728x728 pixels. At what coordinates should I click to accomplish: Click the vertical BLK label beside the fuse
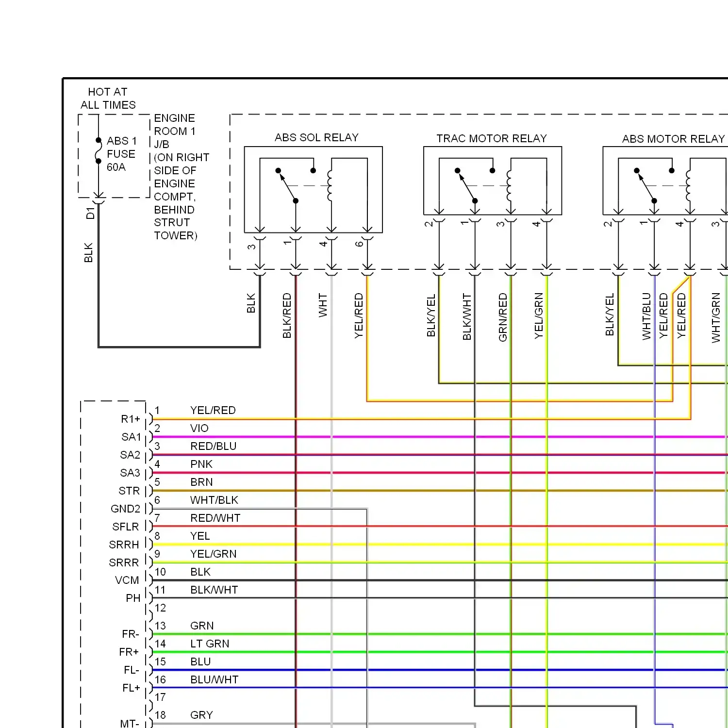pyautogui.click(x=88, y=253)
